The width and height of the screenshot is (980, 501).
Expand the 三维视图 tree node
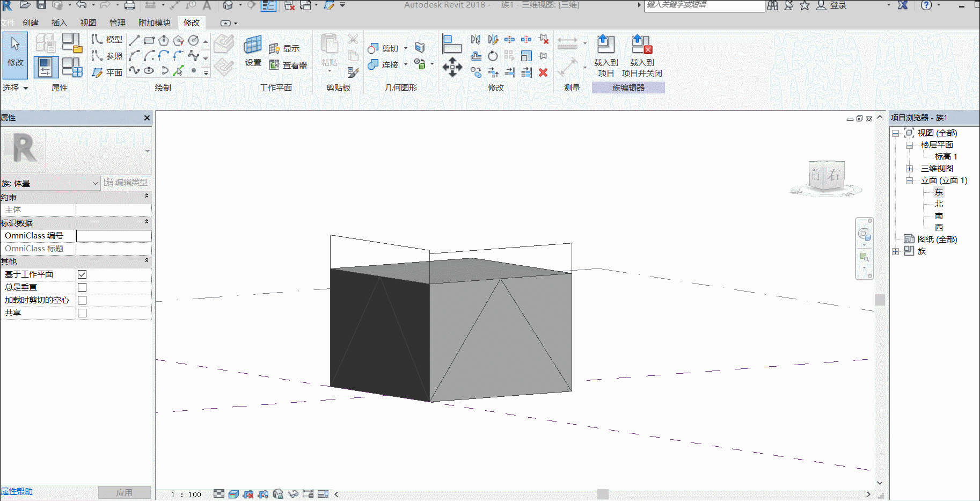pyautogui.click(x=910, y=169)
